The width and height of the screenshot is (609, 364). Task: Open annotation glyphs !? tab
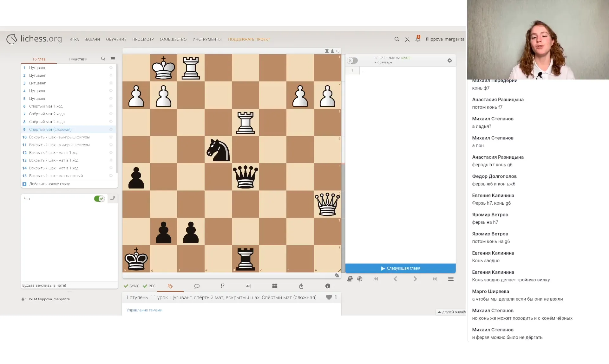click(x=222, y=286)
